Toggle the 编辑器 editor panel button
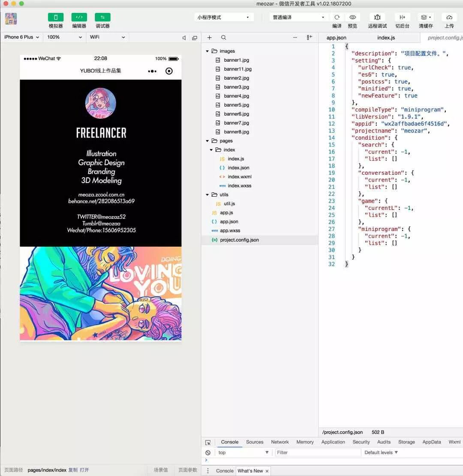Image resolution: width=463 pixels, height=476 pixels. (x=79, y=17)
